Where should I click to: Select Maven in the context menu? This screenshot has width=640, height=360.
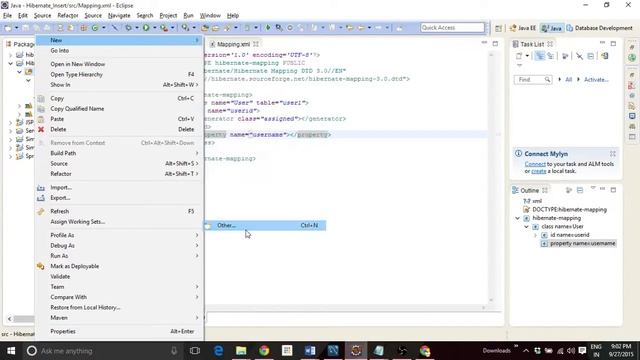(x=120, y=318)
